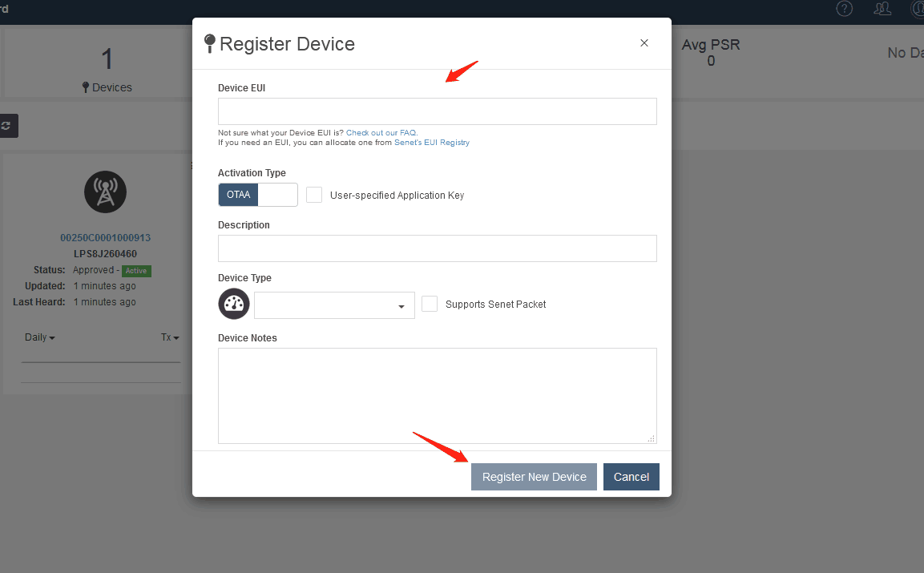924x573 pixels.
Task: Open device 00250C0001000913 link
Action: coord(106,237)
